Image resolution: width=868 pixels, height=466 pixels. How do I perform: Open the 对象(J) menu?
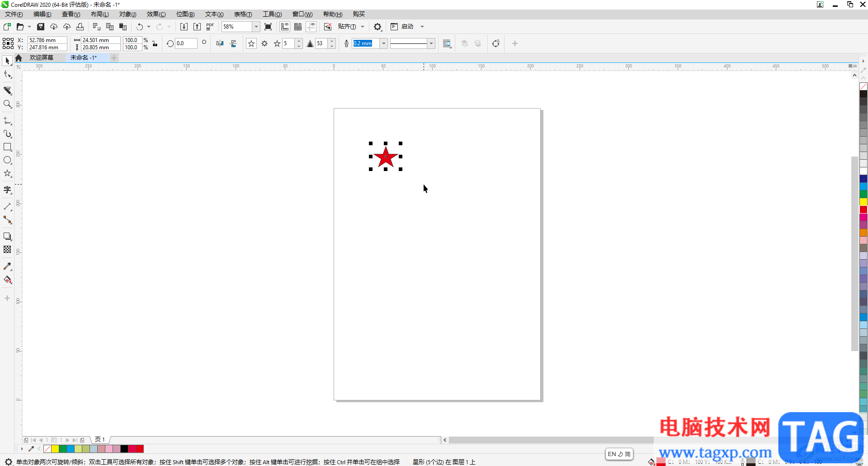(128, 14)
